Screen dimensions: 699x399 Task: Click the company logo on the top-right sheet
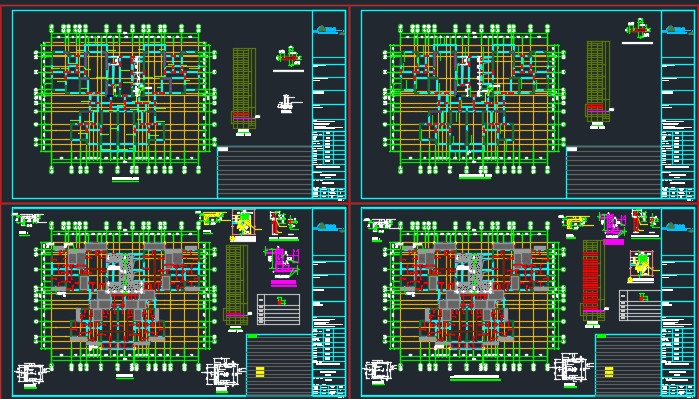tap(678, 30)
